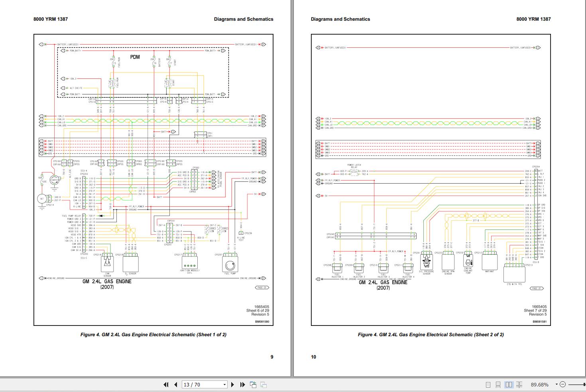The width and height of the screenshot is (586, 392).
Task: Go to the first page
Action: (x=166, y=385)
